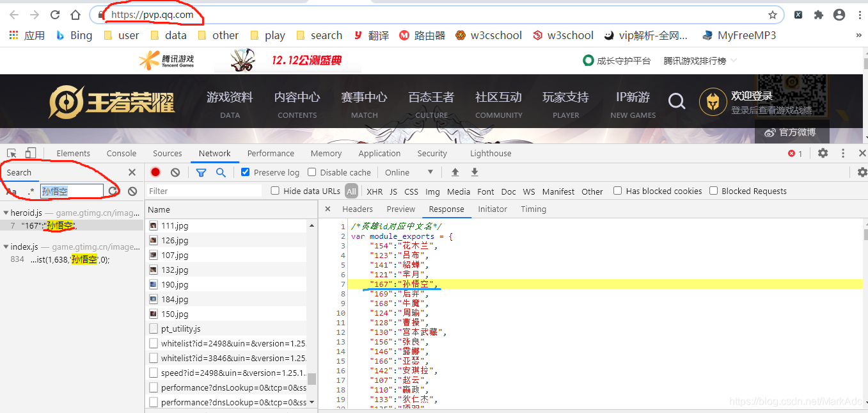
Task: Bookmark this page with star icon
Action: [773, 15]
